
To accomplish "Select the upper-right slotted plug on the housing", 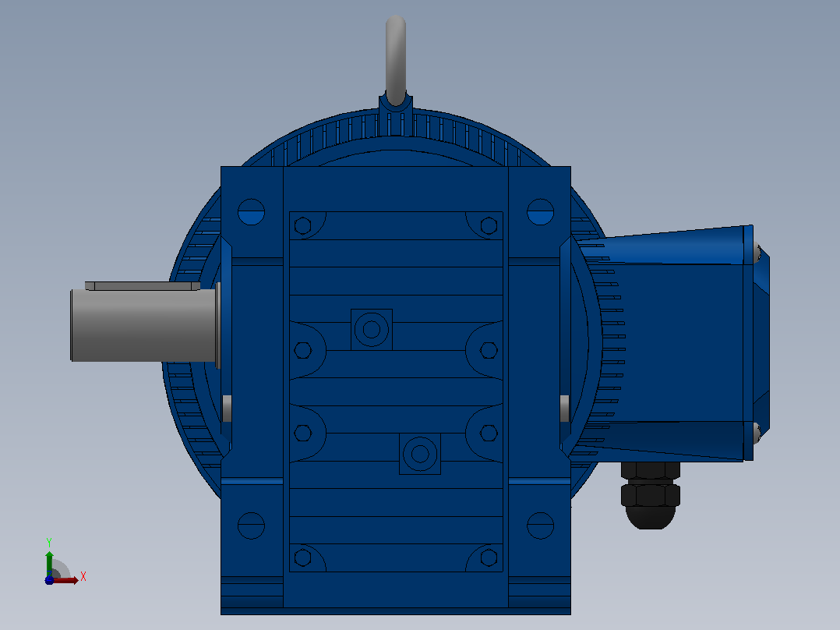I will click(541, 212).
